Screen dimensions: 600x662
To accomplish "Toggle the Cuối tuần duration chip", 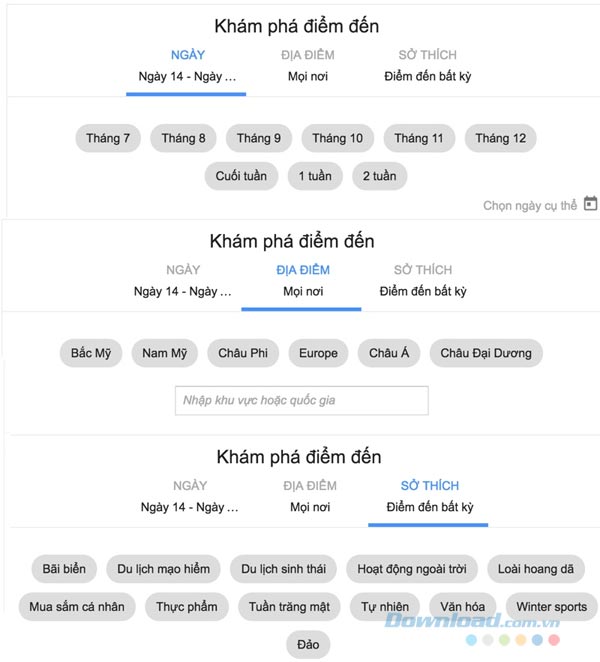I will pos(241,176).
